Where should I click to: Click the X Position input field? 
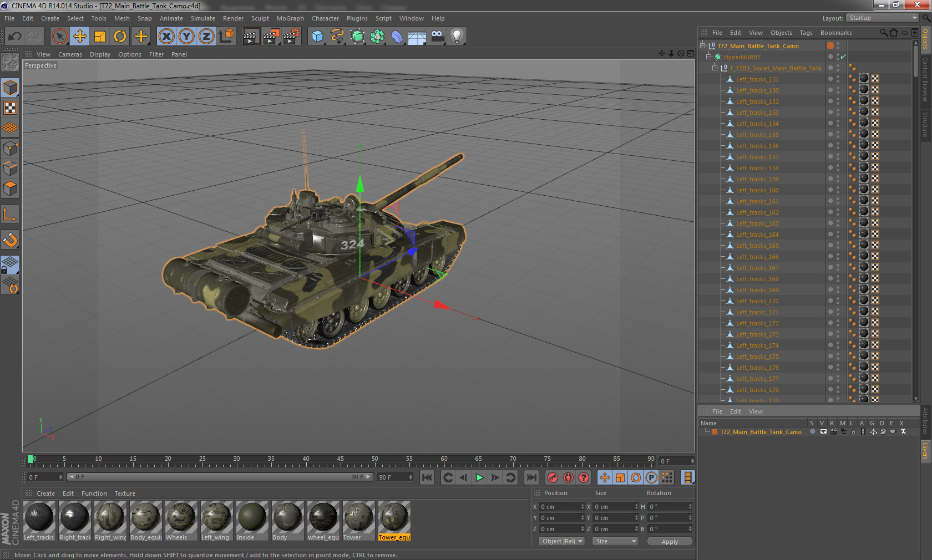pyautogui.click(x=561, y=507)
